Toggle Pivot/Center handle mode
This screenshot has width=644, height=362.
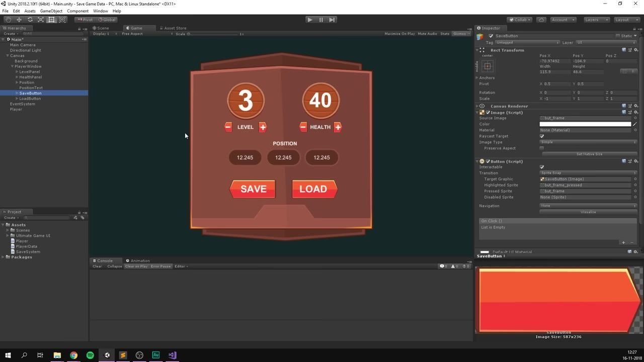[x=86, y=20]
